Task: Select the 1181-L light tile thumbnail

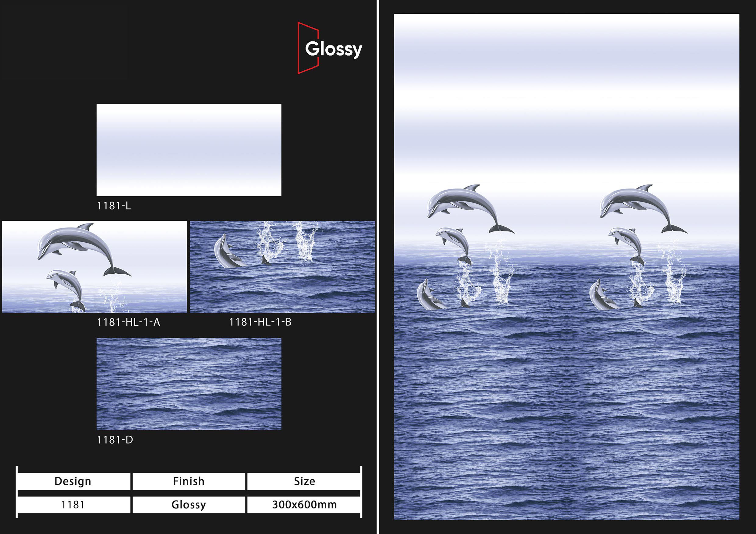Action: pos(189,150)
